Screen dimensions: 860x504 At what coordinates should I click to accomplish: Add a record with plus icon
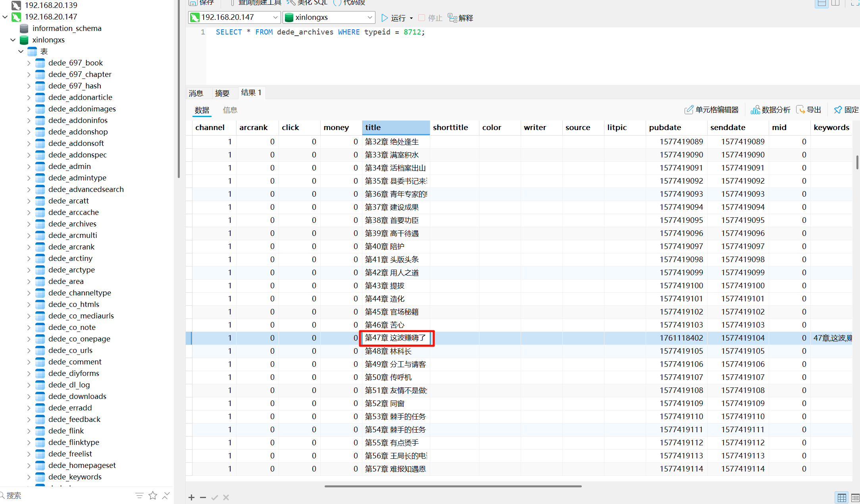pos(191,497)
